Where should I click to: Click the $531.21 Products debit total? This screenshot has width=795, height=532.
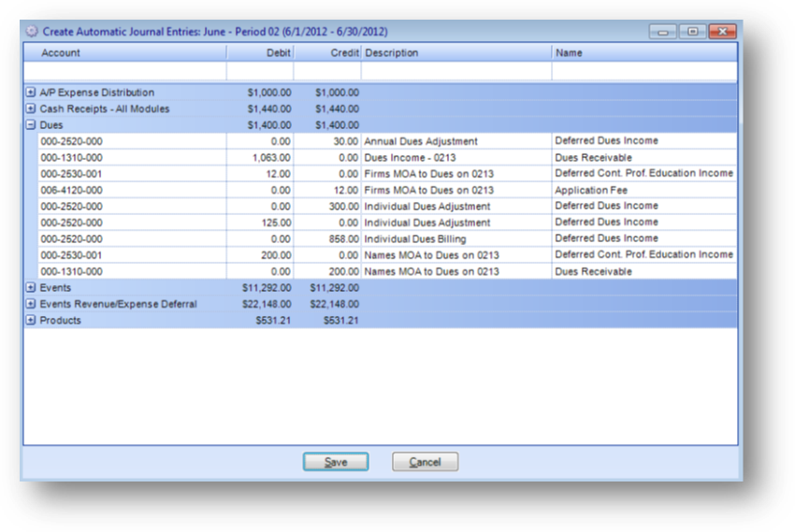click(273, 320)
